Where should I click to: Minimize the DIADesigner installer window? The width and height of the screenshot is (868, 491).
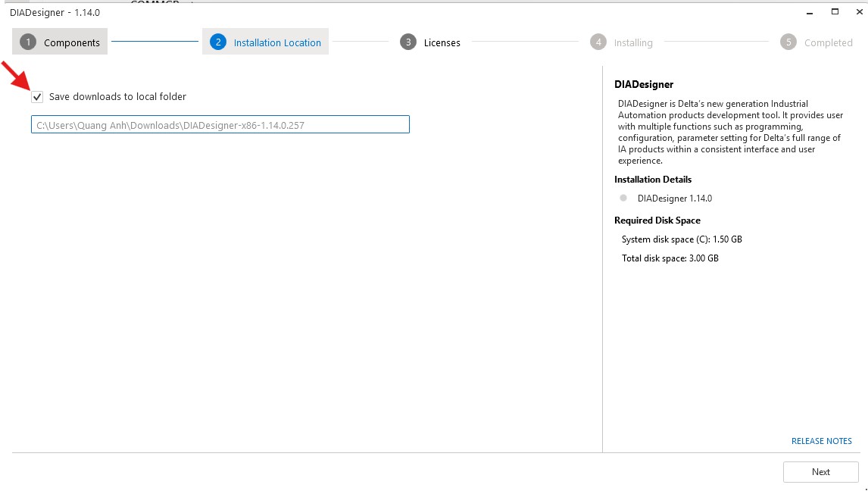810,12
